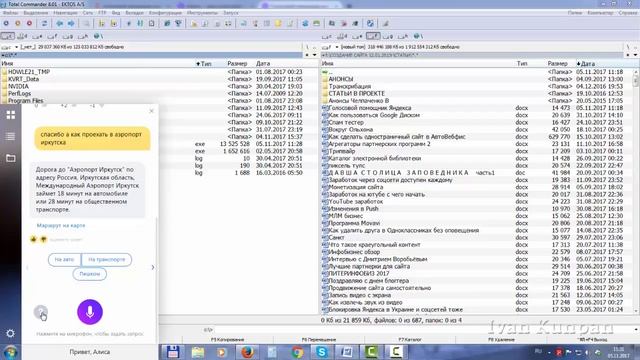Screen dimensions: 640x360
Task: Open the Навигация menu
Action: [x=65, y=13]
